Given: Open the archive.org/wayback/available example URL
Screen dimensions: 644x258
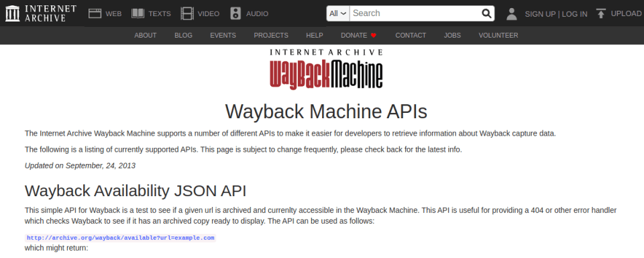Looking at the screenshot, I should [x=120, y=238].
